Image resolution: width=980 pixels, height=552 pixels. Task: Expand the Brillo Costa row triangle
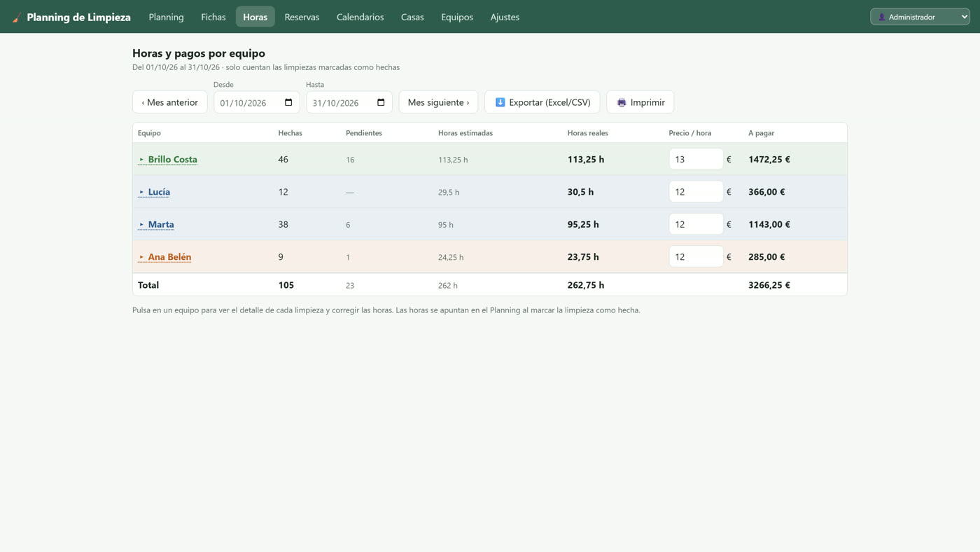pyautogui.click(x=141, y=160)
